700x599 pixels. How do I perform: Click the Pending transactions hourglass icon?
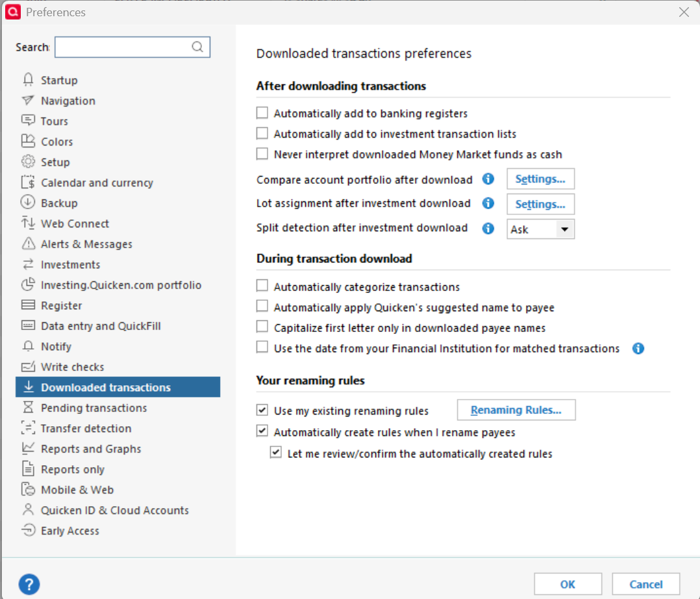point(28,407)
